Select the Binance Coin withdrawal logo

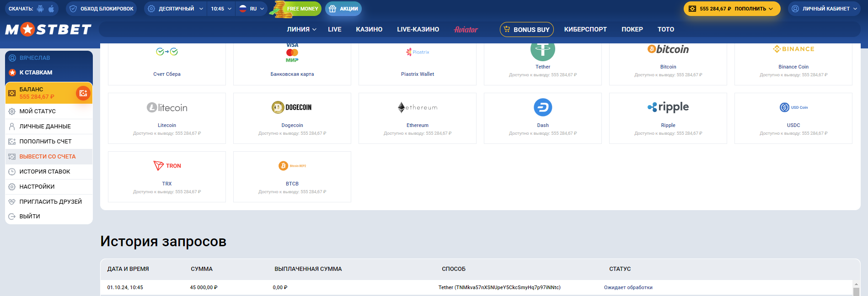click(793, 49)
